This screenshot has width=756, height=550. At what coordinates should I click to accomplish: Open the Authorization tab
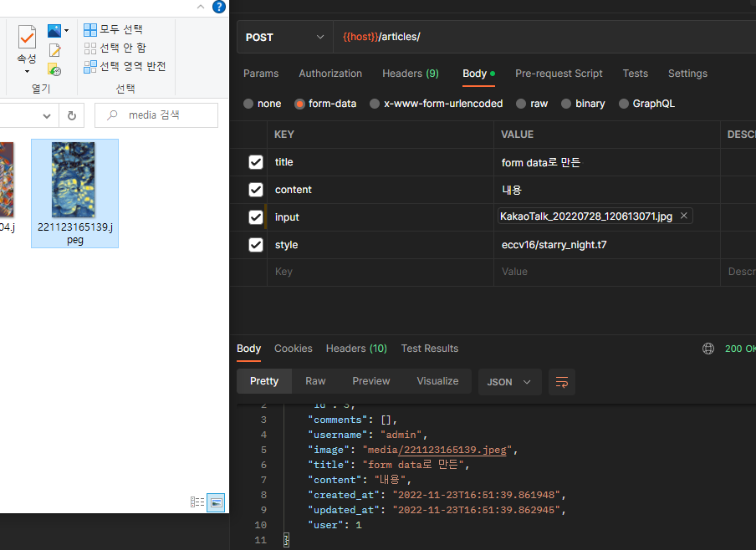[x=330, y=74]
